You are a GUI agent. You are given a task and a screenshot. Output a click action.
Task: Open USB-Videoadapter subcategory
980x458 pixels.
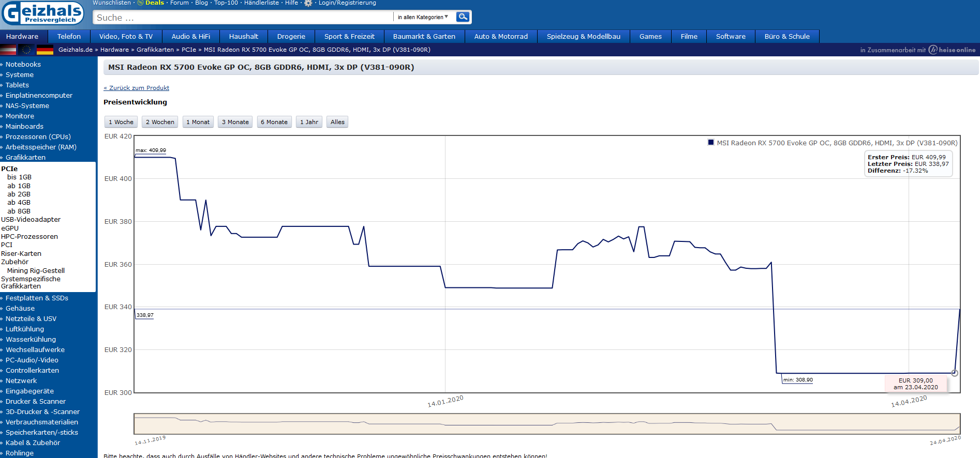pos(31,219)
